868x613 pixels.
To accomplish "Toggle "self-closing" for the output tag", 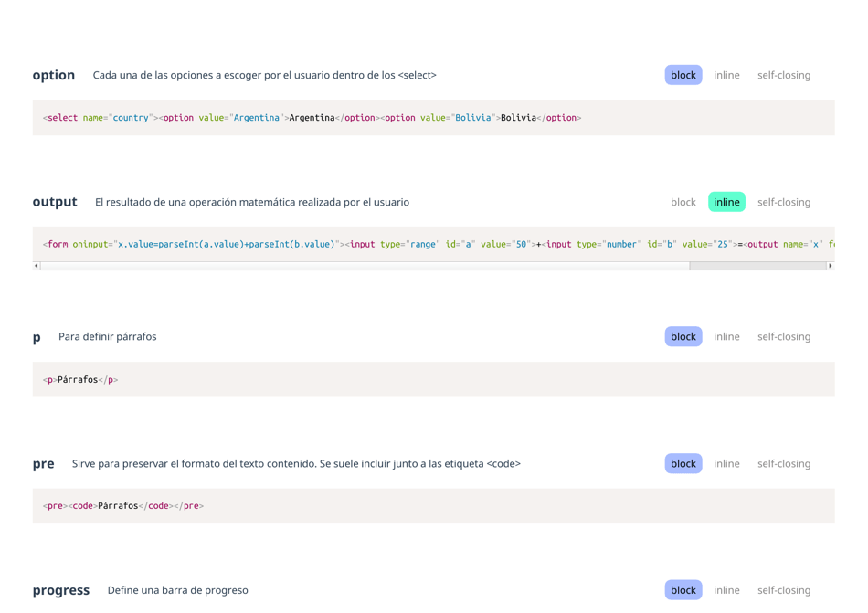I will (x=784, y=201).
